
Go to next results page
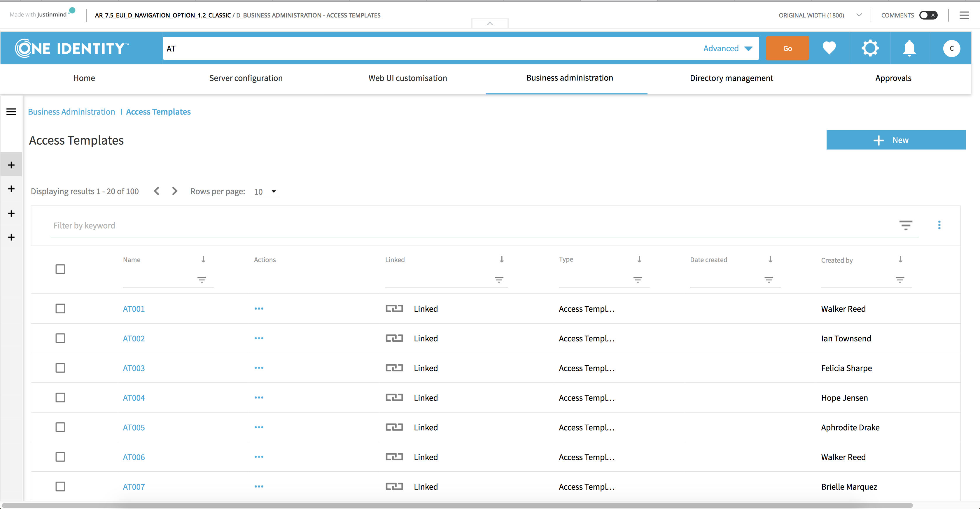coord(175,191)
